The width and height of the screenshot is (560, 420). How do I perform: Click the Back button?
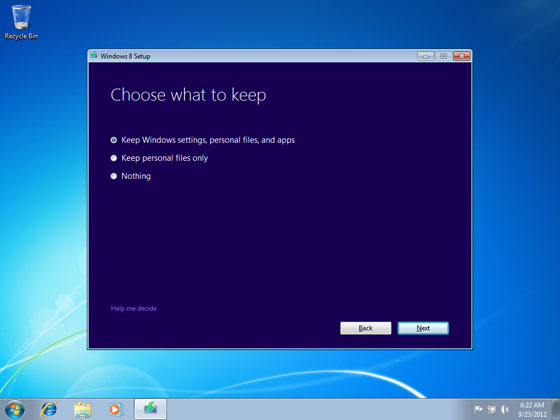point(365,328)
